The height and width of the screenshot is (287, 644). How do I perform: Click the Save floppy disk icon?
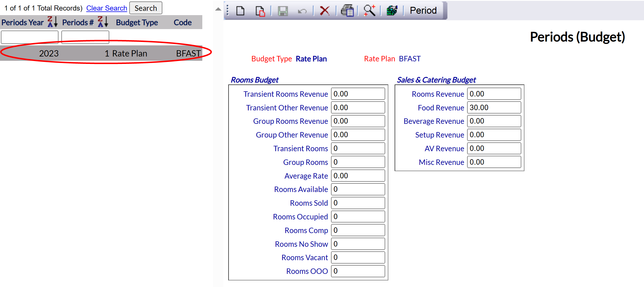pos(283,11)
